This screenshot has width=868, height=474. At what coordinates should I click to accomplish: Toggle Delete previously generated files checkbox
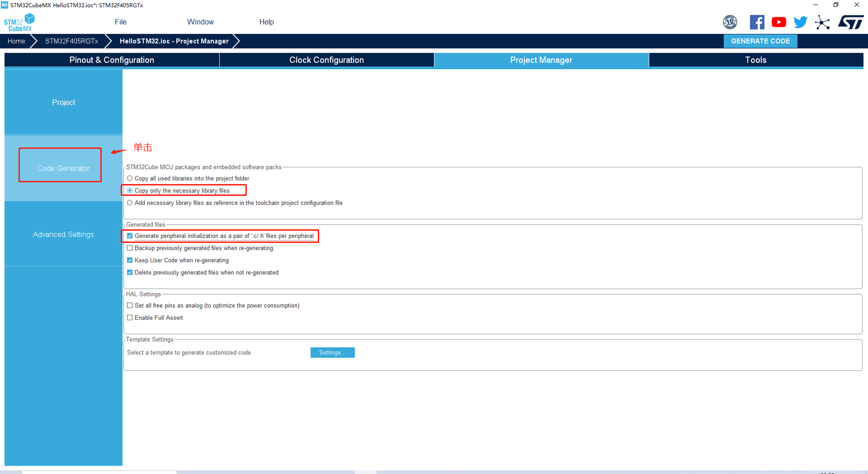(x=129, y=272)
